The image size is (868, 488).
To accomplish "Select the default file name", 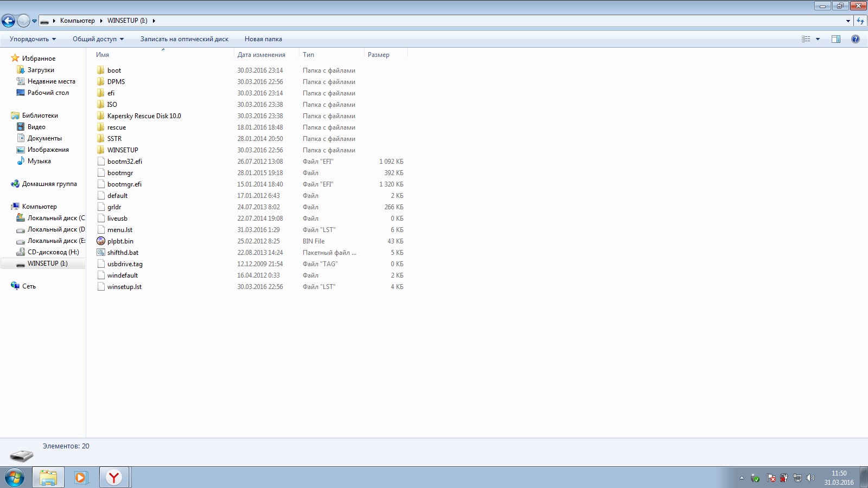I will click(x=117, y=196).
